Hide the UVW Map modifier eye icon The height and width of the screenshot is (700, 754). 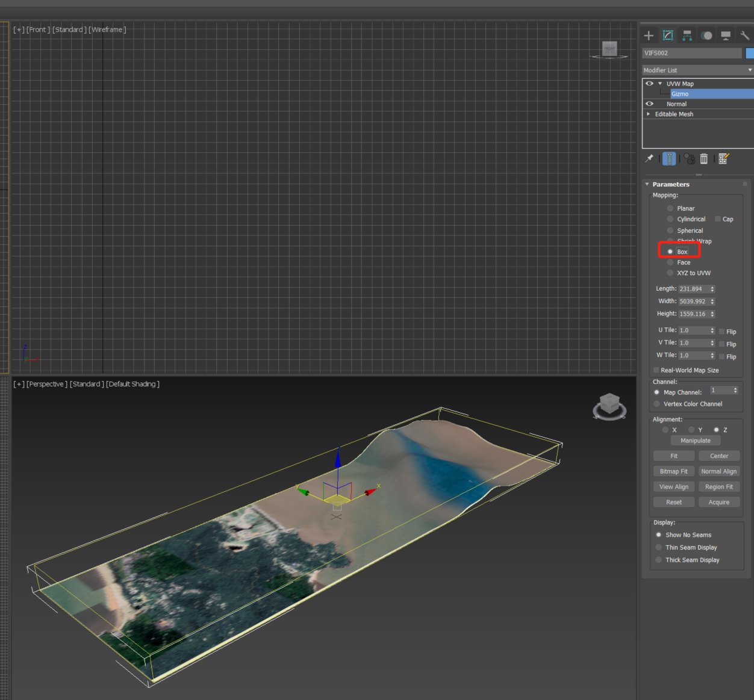tap(649, 83)
